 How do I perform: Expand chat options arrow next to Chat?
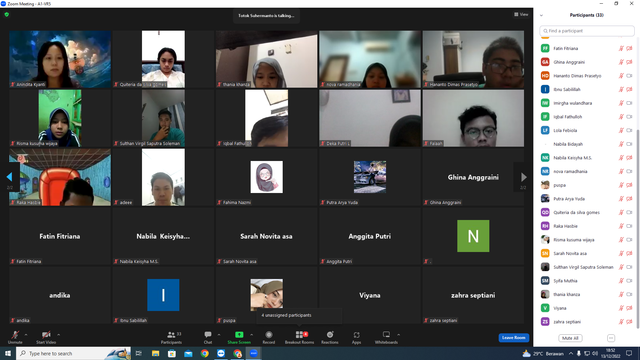219,335
